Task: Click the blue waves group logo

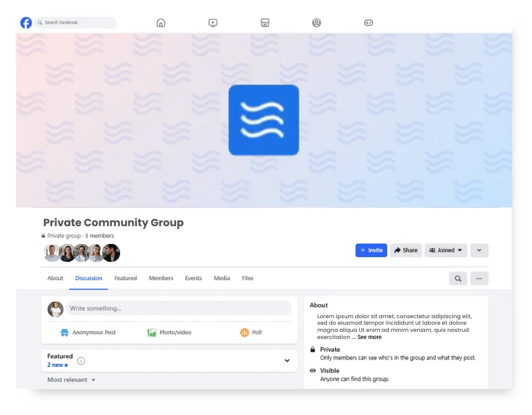Action: (x=264, y=120)
